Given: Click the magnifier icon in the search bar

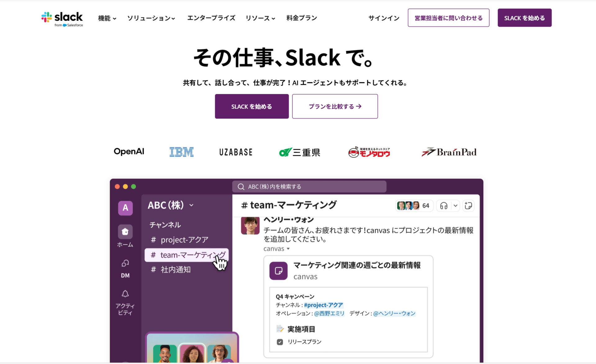Looking at the screenshot, I should pos(241,186).
